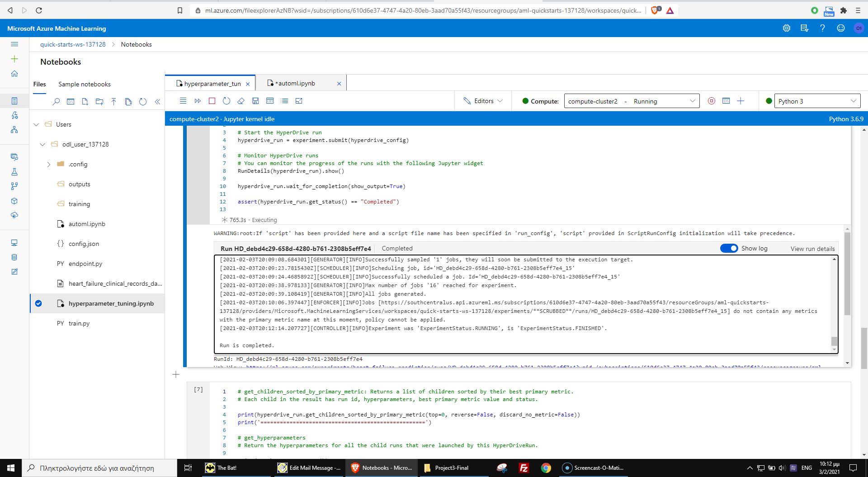Image resolution: width=868 pixels, height=477 pixels.
Task: Open quick-starts-ws-137128 breadcrumb link
Action: tap(73, 44)
